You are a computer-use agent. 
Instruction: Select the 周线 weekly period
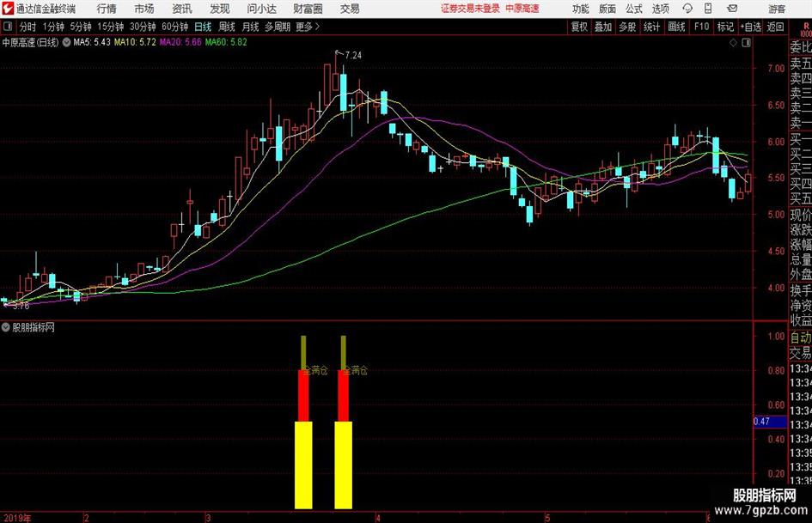(x=227, y=27)
